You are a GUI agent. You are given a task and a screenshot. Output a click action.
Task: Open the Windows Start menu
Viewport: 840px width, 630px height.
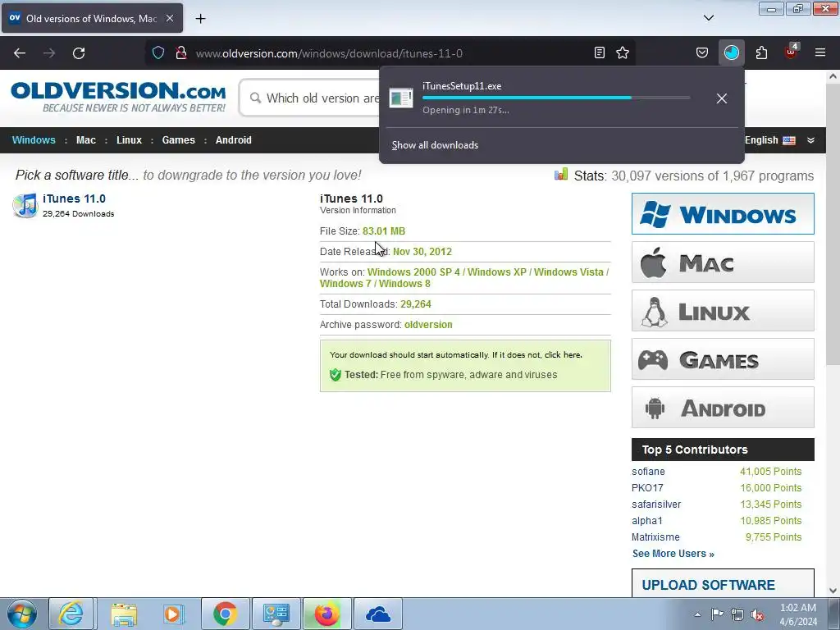point(22,614)
